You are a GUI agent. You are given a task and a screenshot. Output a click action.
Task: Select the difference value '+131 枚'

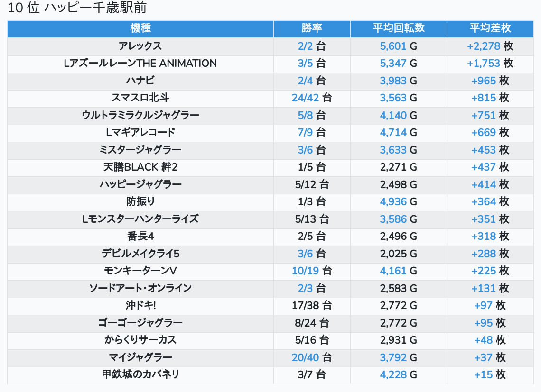[490, 288]
